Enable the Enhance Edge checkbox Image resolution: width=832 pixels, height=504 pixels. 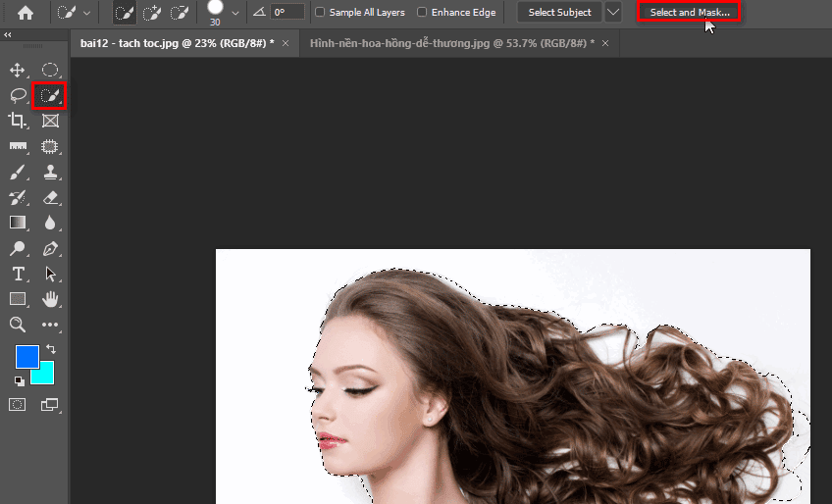click(x=422, y=12)
